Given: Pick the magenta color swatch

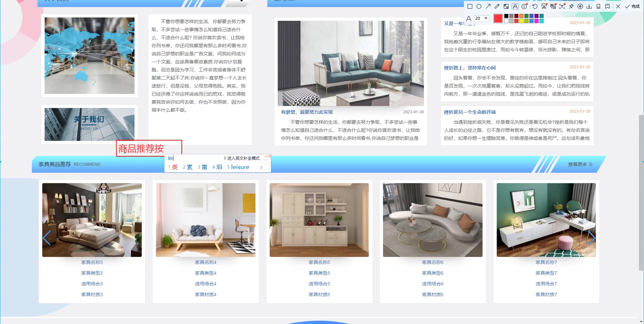Looking at the screenshot, I should click(536, 21).
